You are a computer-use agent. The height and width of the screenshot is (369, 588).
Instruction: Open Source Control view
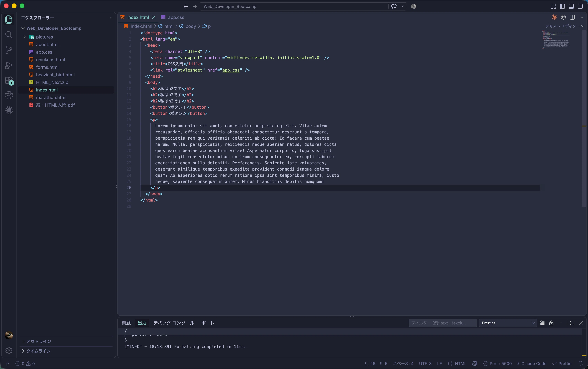[x=9, y=50]
